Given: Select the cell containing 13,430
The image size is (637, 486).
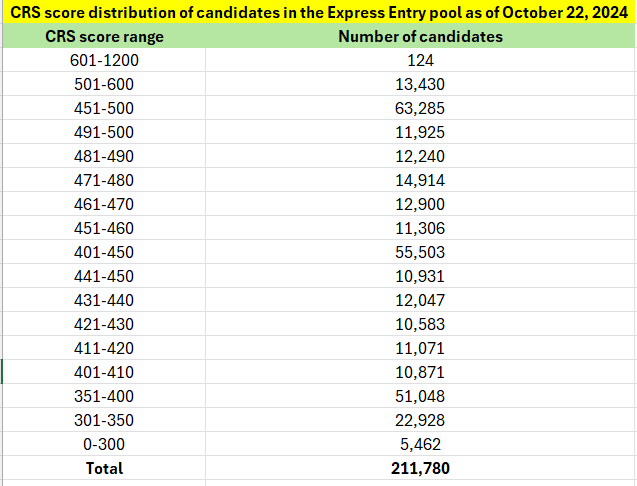Looking at the screenshot, I should pyautogui.click(x=420, y=84).
